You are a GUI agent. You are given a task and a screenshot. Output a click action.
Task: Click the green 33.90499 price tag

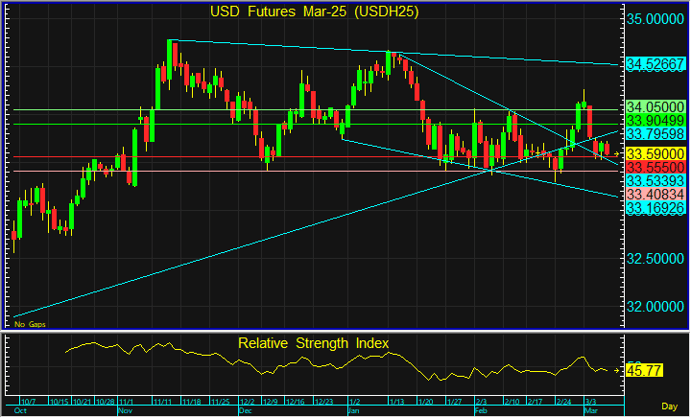pyautogui.click(x=655, y=120)
